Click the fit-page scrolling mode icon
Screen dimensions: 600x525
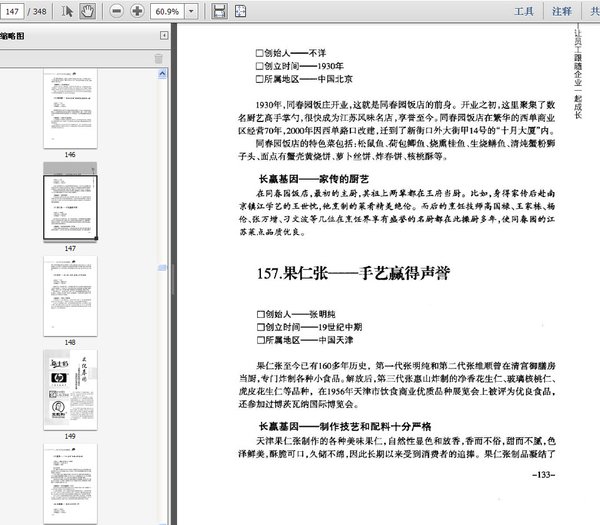point(218,11)
